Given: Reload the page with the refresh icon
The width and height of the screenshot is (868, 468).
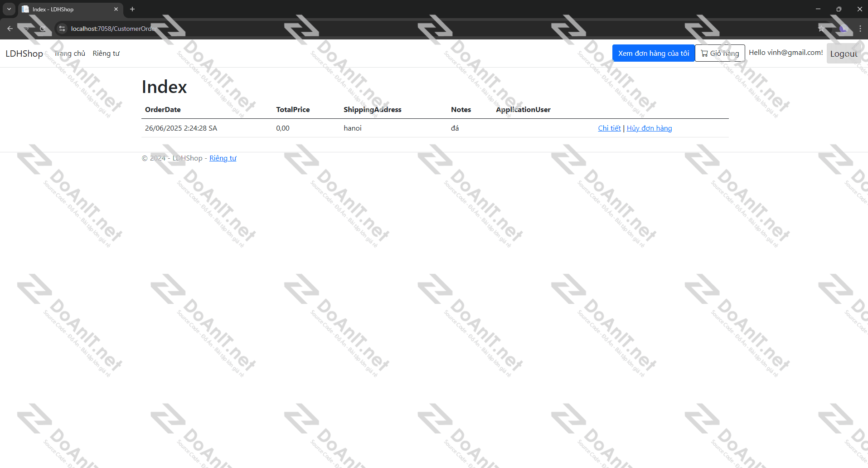Looking at the screenshot, I should pos(43,29).
